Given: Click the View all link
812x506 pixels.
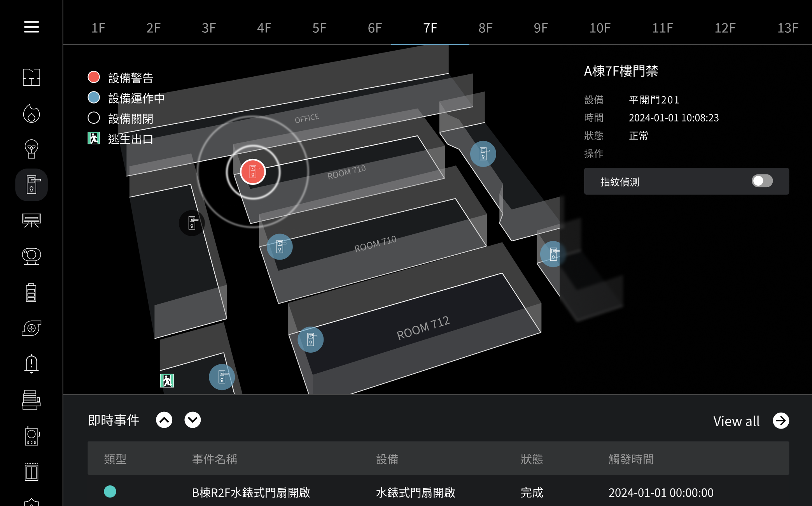Looking at the screenshot, I should [736, 421].
